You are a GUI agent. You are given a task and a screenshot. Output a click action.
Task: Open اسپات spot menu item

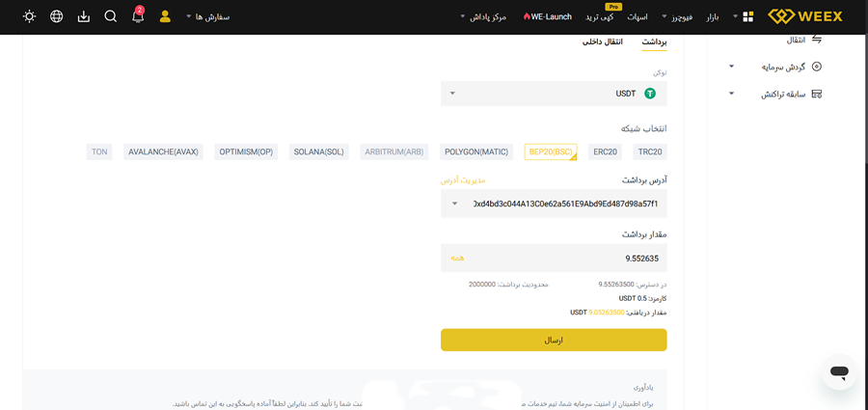637,17
